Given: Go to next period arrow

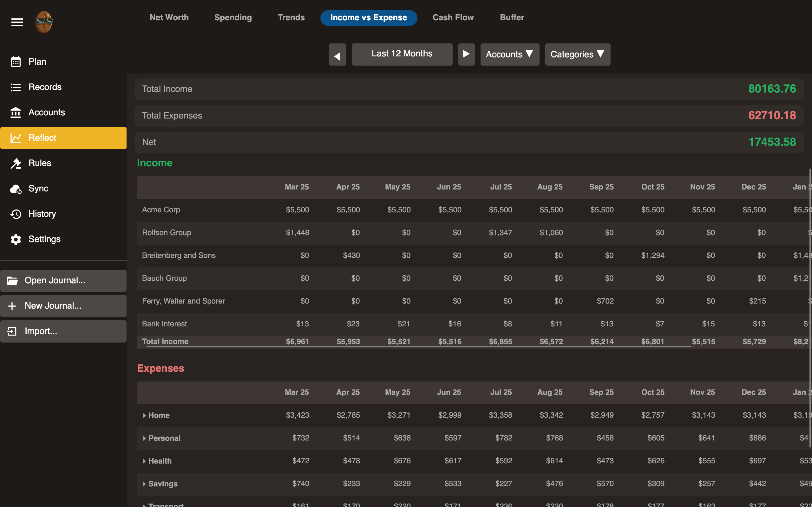Looking at the screenshot, I should tap(466, 54).
